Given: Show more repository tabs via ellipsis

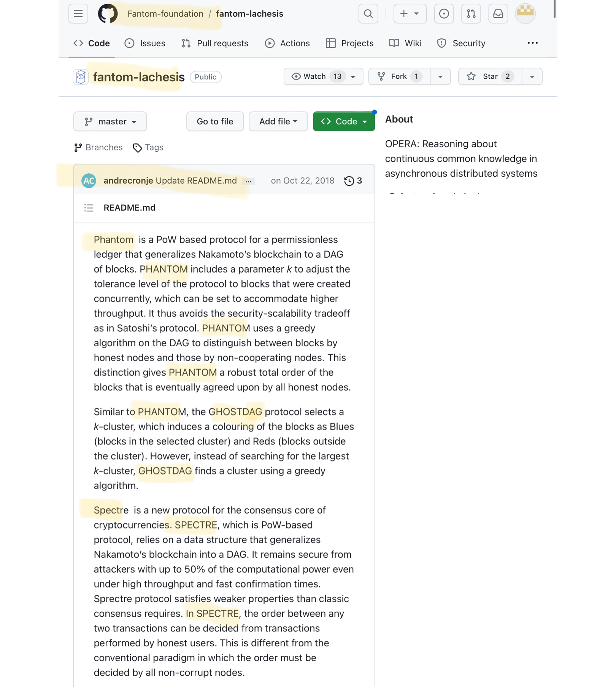Looking at the screenshot, I should [532, 43].
